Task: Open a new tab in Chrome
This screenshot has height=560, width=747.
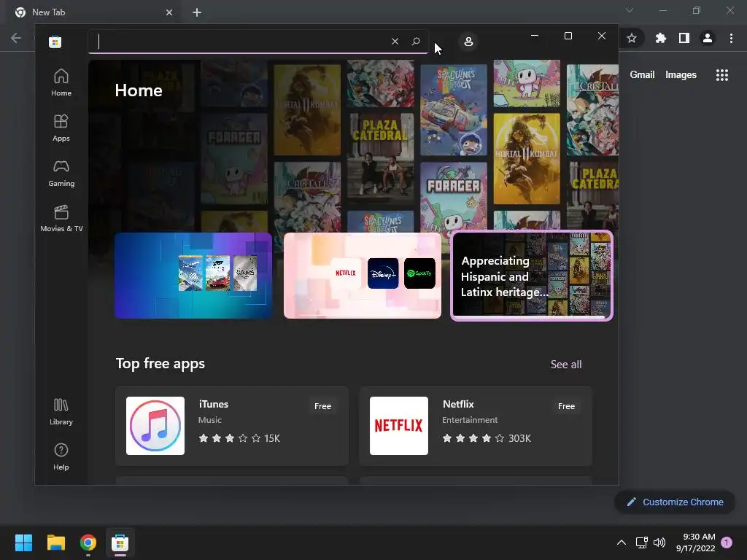Action: [x=197, y=12]
